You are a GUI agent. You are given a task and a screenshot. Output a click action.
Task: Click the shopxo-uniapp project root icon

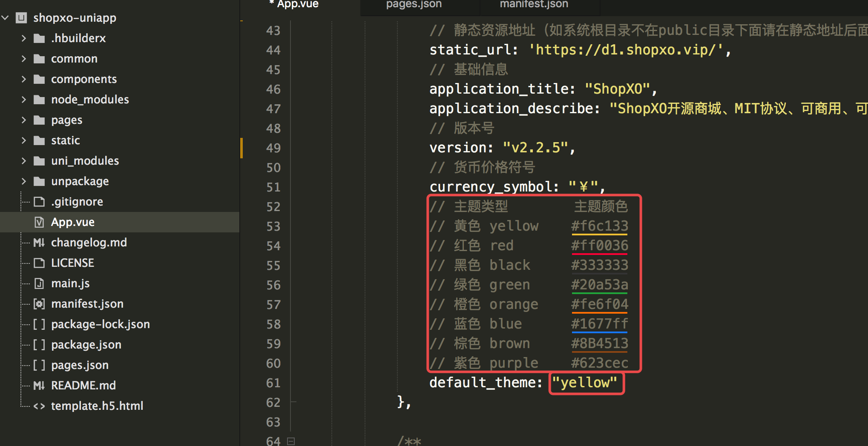[21, 18]
